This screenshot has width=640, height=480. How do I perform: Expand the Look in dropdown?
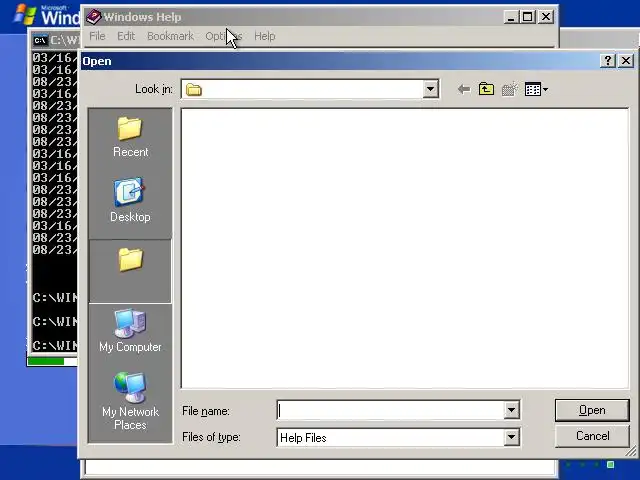click(430, 89)
